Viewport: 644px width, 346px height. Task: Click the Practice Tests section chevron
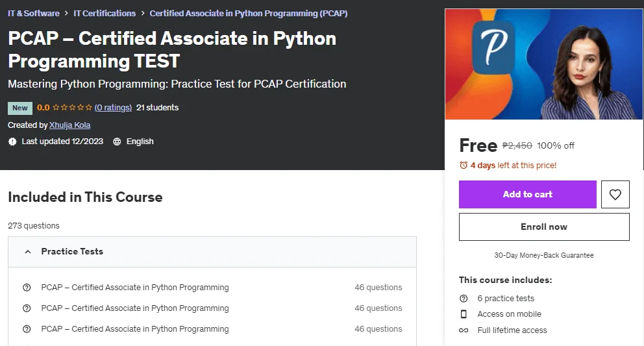(27, 251)
